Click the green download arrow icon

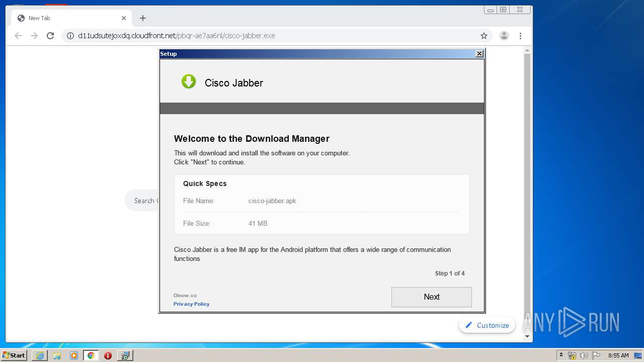[x=189, y=81]
